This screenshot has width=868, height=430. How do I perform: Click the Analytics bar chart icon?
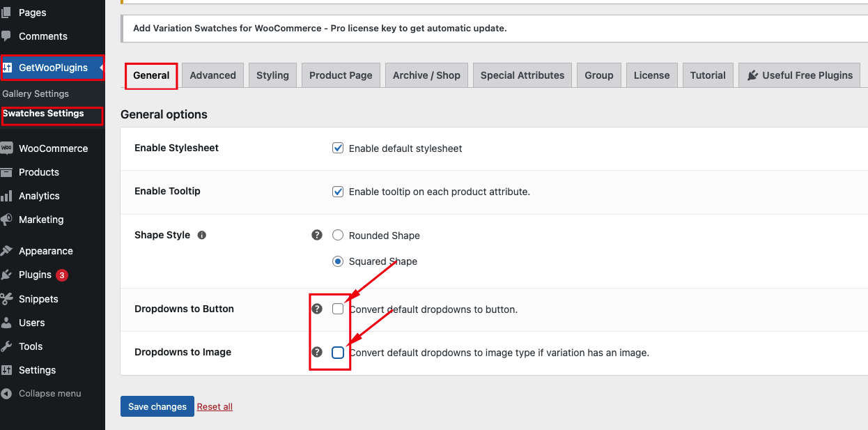[6, 196]
